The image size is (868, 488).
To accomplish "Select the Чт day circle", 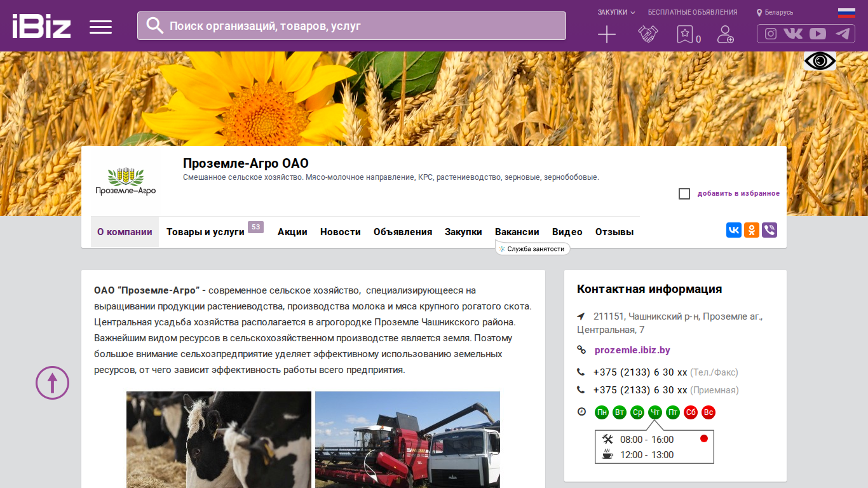I will [x=655, y=412].
